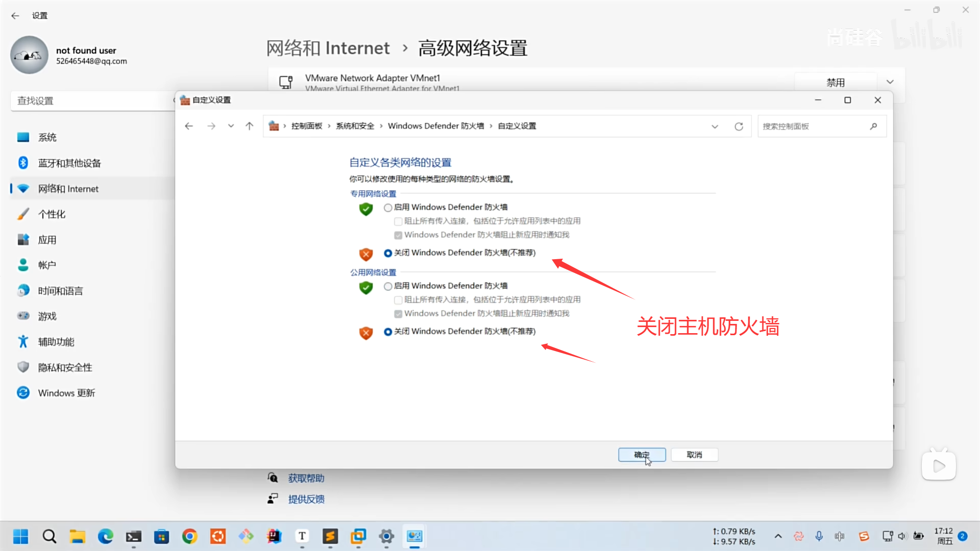Open recent locations dropdown arrow
This screenshot has width=980, height=551.
click(x=231, y=126)
